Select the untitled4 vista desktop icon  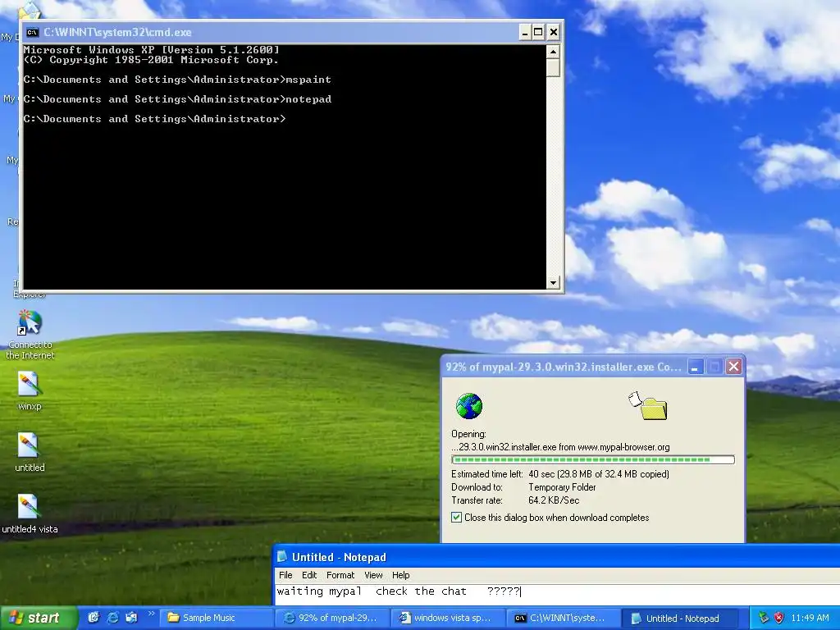30,514
